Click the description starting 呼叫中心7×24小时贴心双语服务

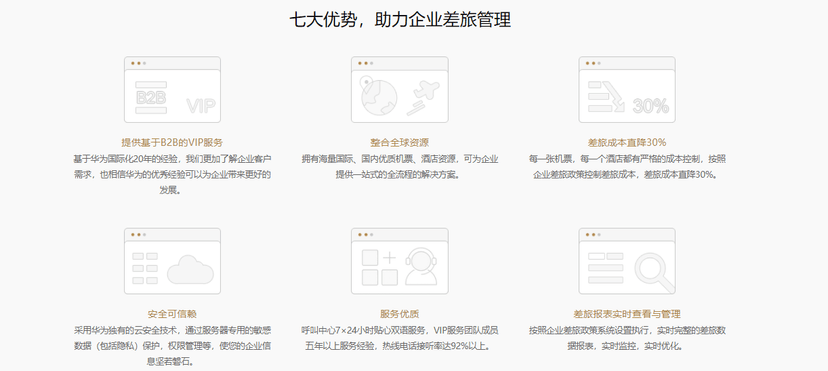[x=400, y=338]
